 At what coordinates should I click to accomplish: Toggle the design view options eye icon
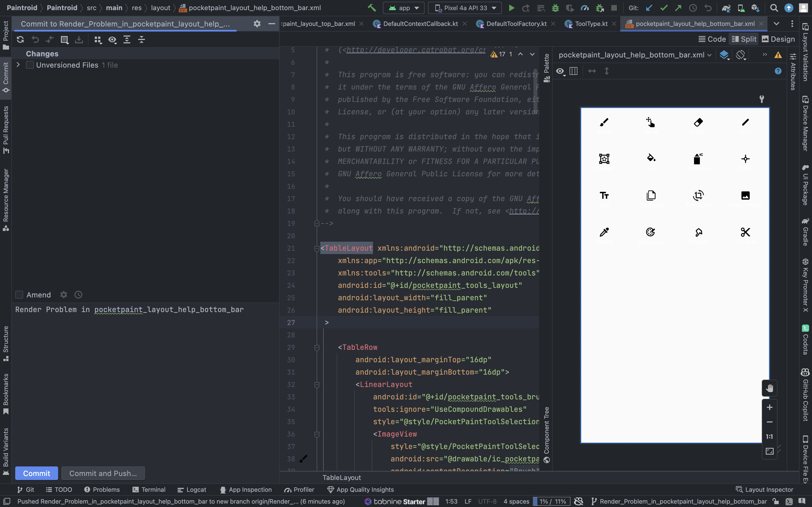pyautogui.click(x=560, y=71)
